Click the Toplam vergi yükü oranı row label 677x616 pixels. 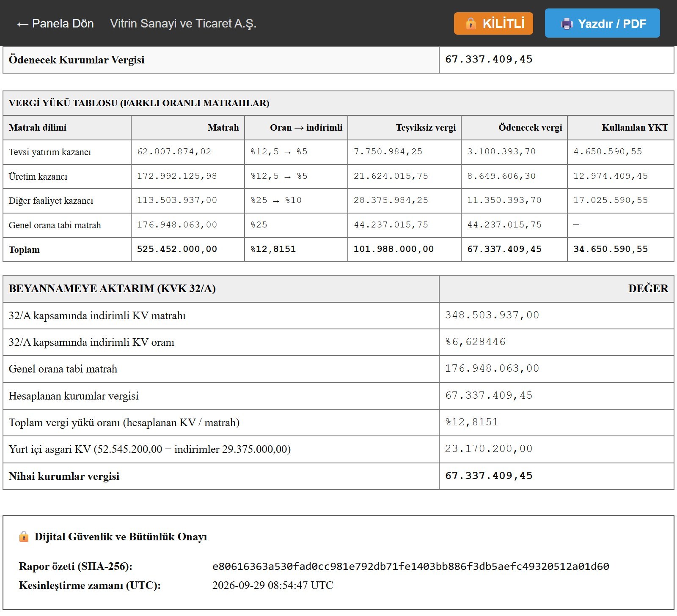pos(124,422)
